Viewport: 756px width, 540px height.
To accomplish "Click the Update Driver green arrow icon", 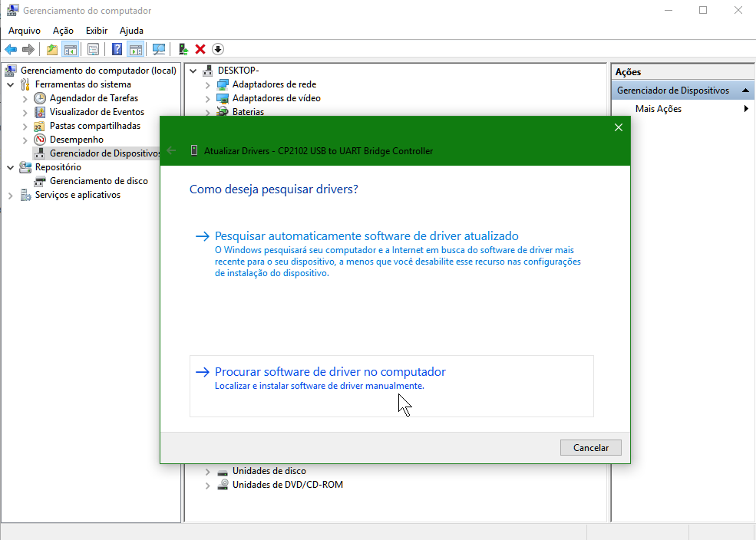I will (183, 49).
